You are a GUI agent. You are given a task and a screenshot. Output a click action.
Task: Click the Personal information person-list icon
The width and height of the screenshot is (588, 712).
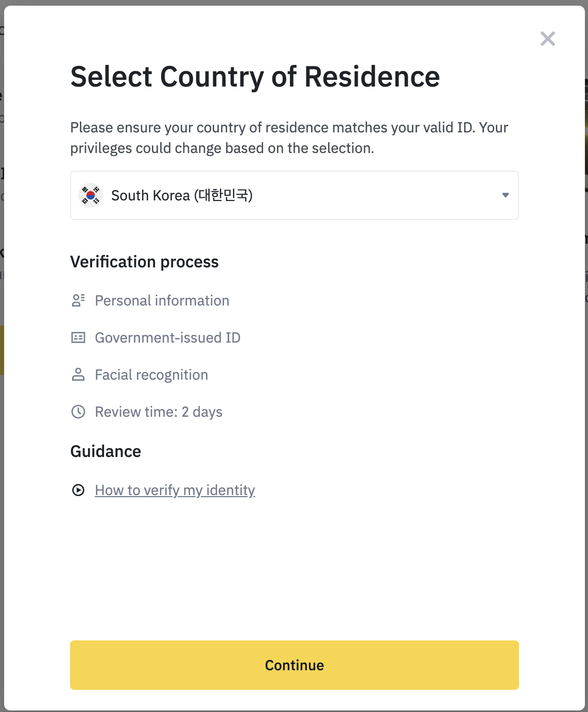coord(78,300)
